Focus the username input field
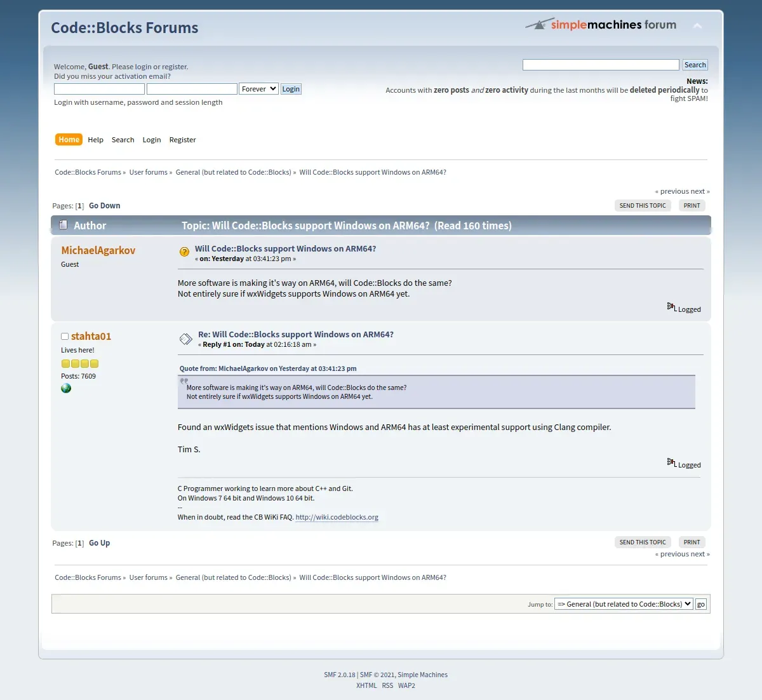This screenshot has width=762, height=700. [x=99, y=89]
